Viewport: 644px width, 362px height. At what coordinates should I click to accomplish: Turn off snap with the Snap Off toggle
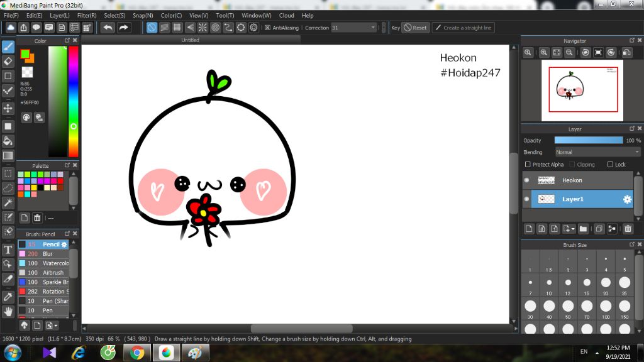(152, 28)
